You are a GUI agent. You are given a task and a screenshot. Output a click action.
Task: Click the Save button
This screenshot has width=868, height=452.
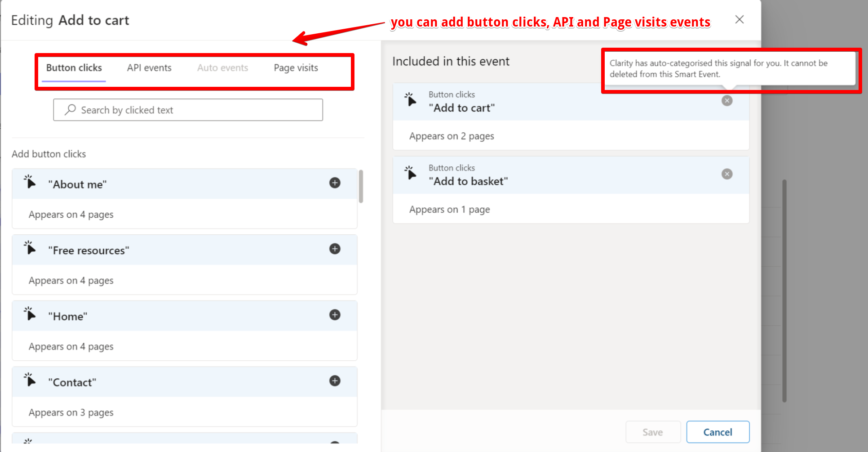pos(653,432)
